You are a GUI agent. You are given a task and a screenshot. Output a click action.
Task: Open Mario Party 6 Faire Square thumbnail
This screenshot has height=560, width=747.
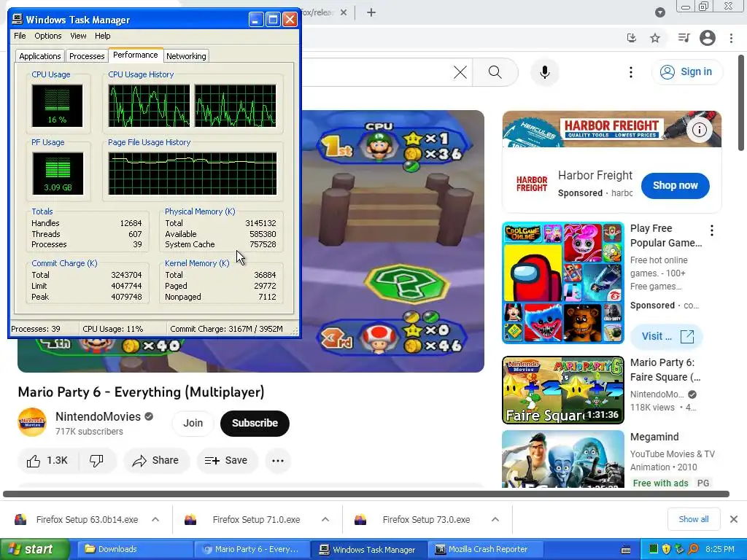(x=563, y=390)
